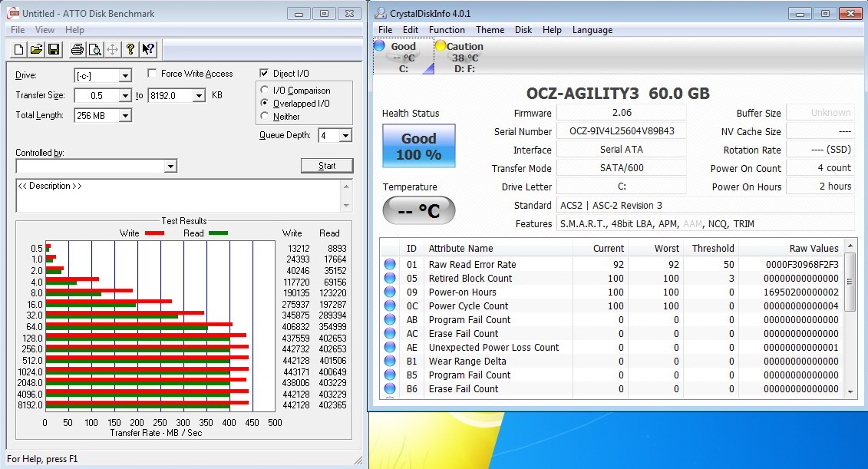Click the Firmware 2.06 field
The width and height of the screenshot is (868, 469).
tap(622, 112)
